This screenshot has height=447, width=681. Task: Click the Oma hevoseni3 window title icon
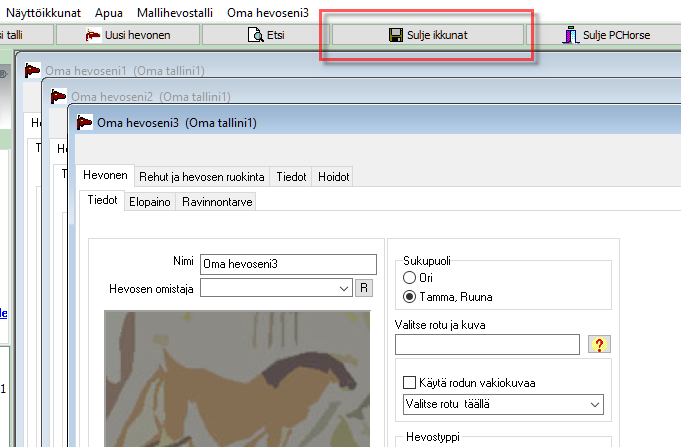point(85,123)
